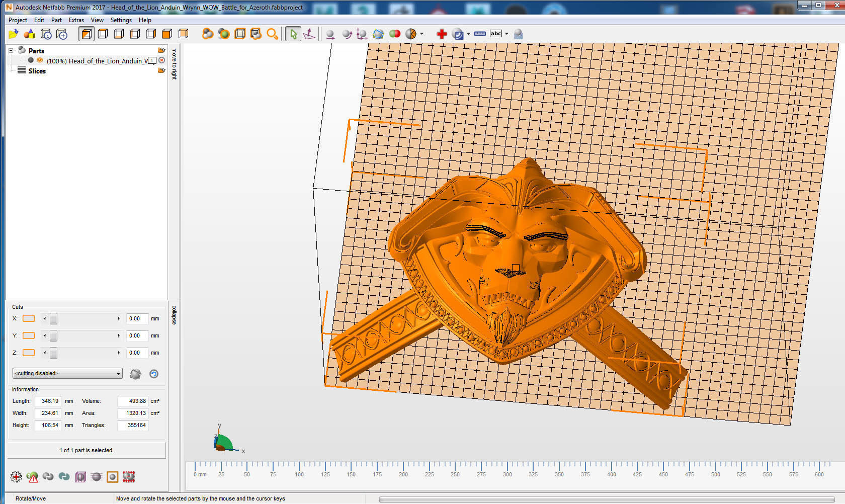Open the Extras menu
The width and height of the screenshot is (845, 504).
click(x=76, y=20)
